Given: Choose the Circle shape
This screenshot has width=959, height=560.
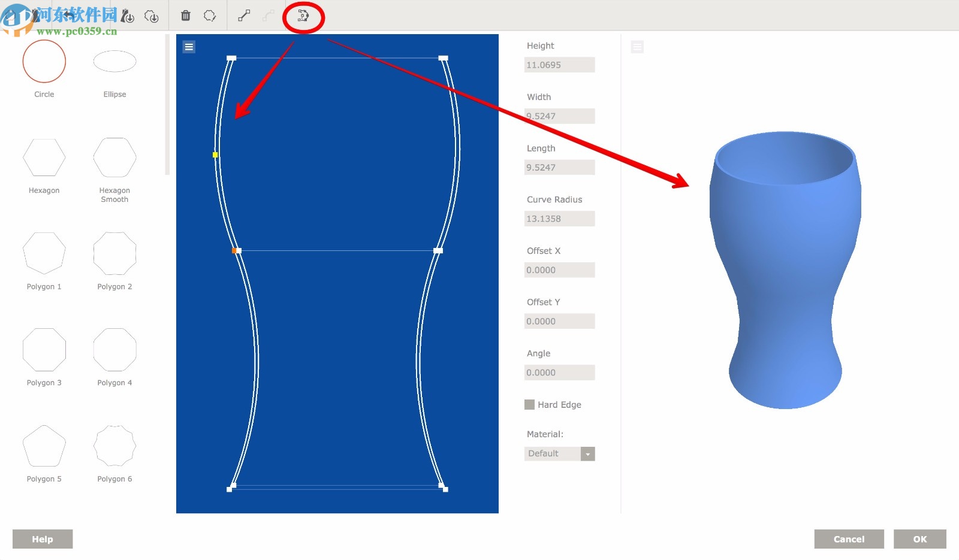Looking at the screenshot, I should click(44, 61).
